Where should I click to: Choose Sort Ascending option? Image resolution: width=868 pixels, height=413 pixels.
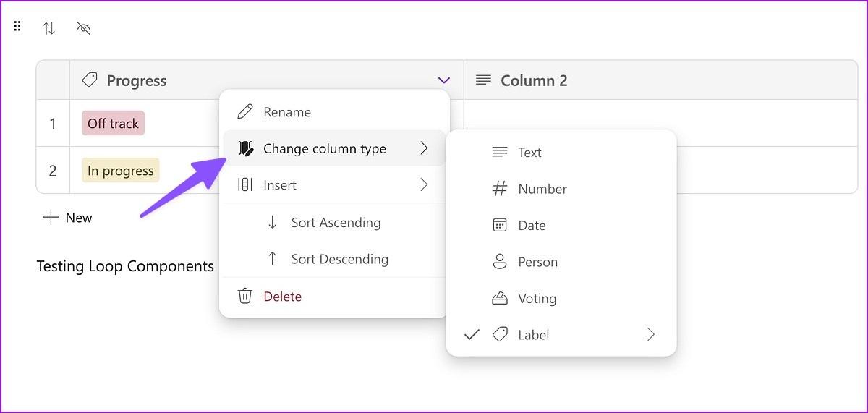[336, 223]
